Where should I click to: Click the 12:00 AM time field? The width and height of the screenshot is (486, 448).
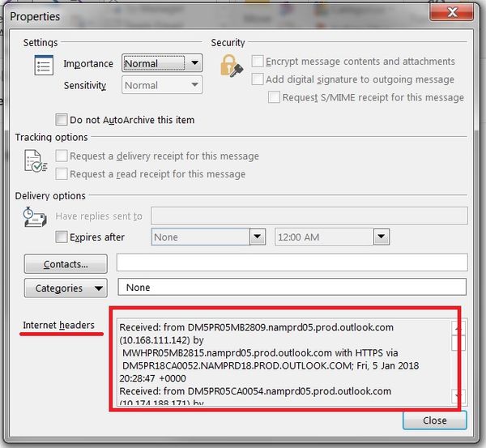[324, 237]
